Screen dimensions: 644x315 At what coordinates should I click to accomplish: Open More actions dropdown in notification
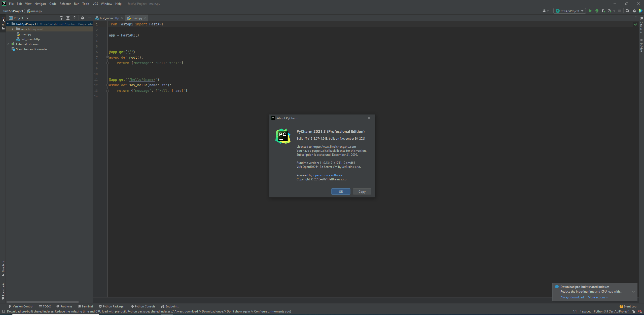(598, 297)
